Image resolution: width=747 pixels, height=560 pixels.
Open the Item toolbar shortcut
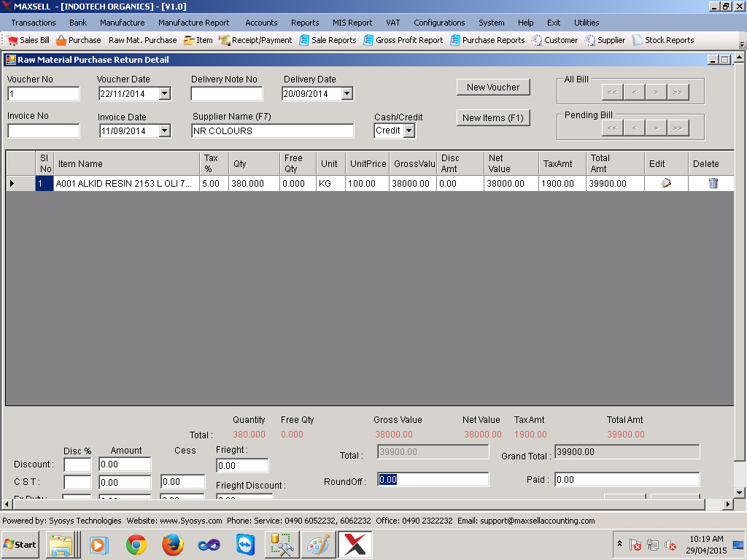(198, 41)
